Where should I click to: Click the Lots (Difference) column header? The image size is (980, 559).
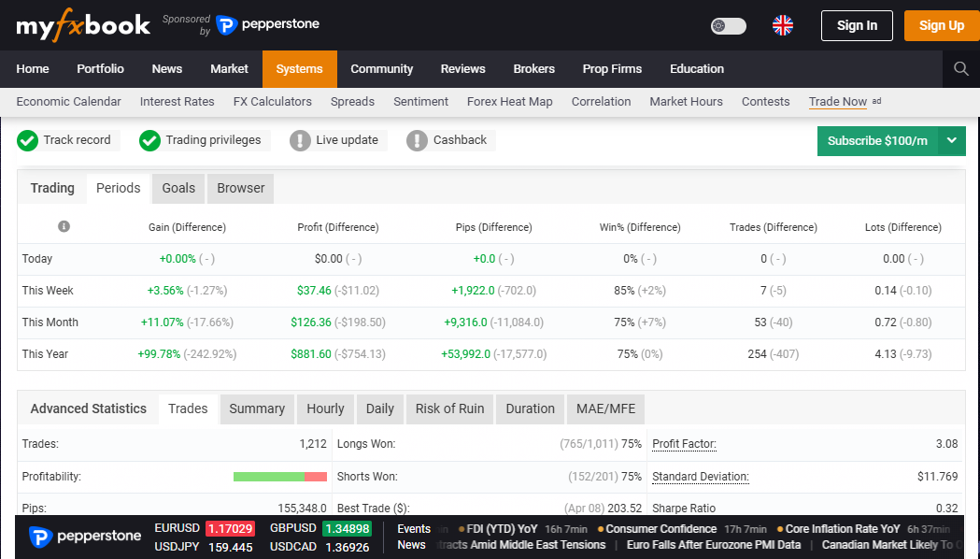click(903, 227)
